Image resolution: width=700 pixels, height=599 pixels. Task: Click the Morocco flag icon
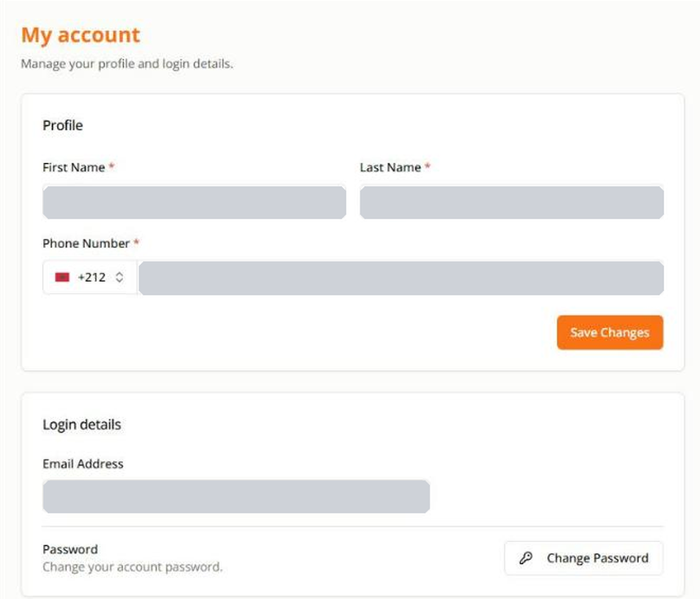click(x=62, y=277)
